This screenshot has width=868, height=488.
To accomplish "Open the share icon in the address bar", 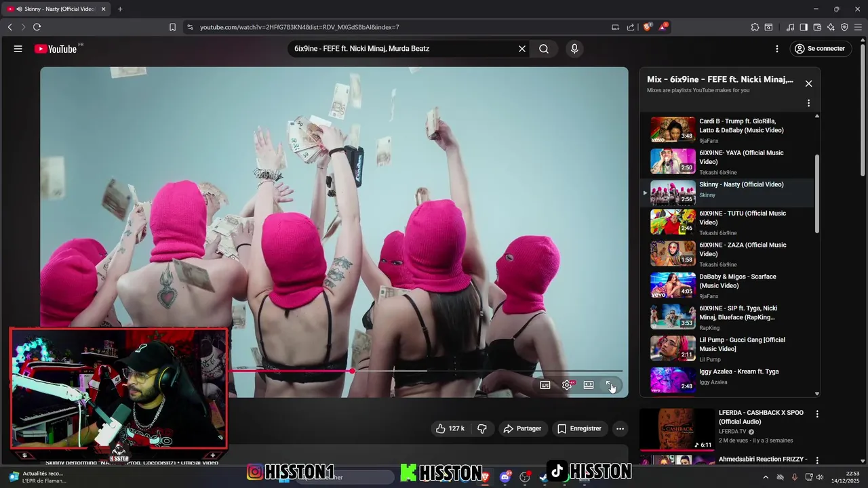I will pyautogui.click(x=631, y=27).
